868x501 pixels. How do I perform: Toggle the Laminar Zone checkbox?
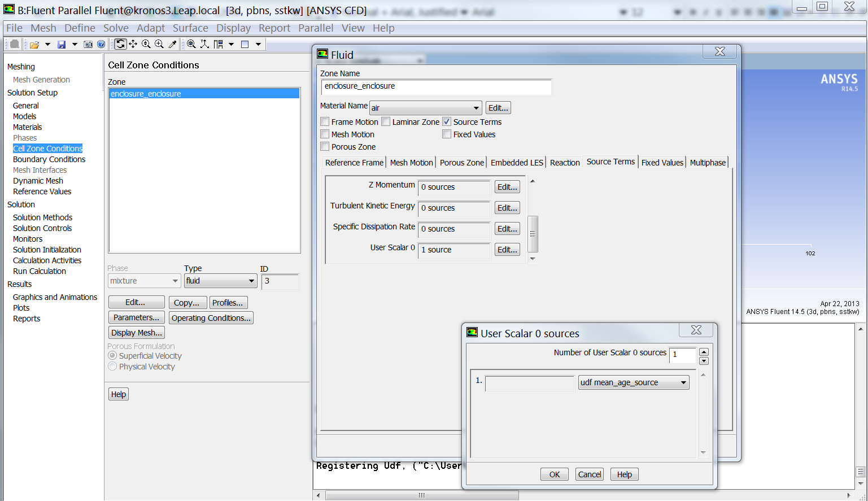tap(386, 121)
